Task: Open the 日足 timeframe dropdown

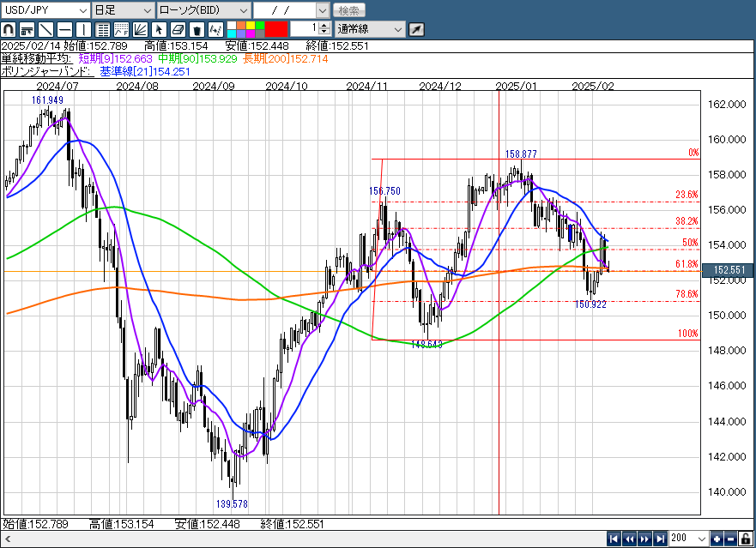Action: coord(123,10)
